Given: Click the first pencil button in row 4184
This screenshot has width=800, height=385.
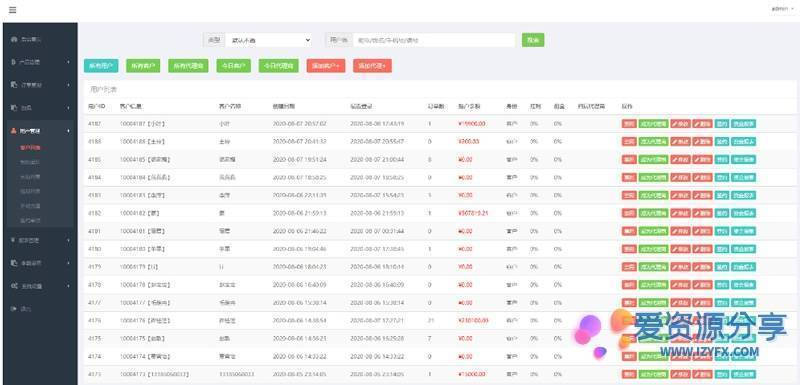Looking at the screenshot, I should (680, 177).
